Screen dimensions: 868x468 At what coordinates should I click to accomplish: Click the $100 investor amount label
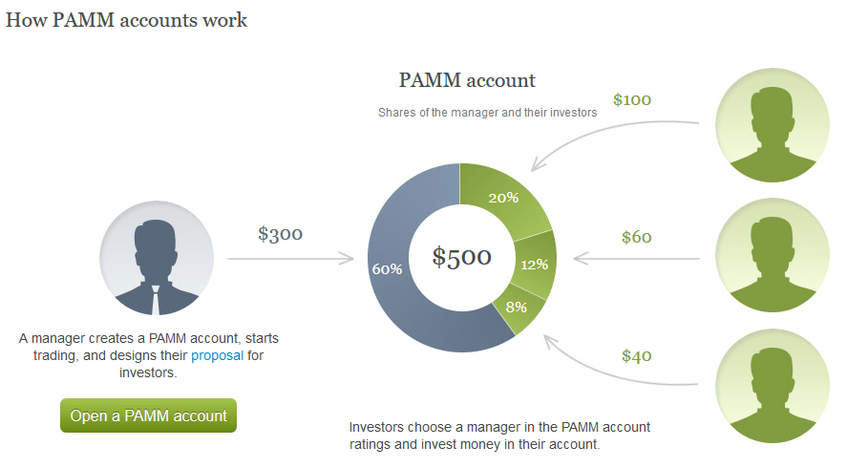[632, 99]
